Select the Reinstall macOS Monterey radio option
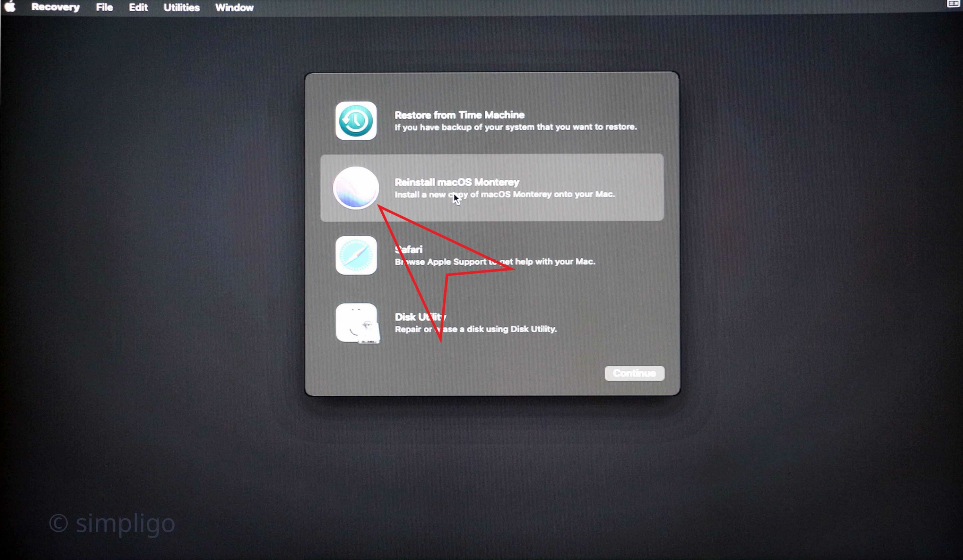The image size is (963, 560). coord(491,188)
